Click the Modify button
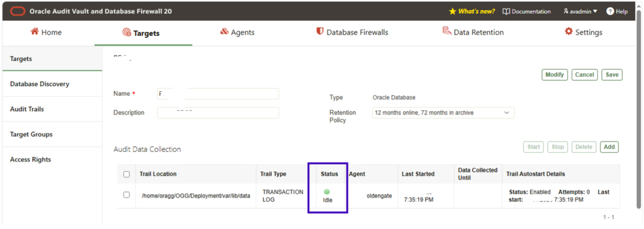 [x=555, y=75]
